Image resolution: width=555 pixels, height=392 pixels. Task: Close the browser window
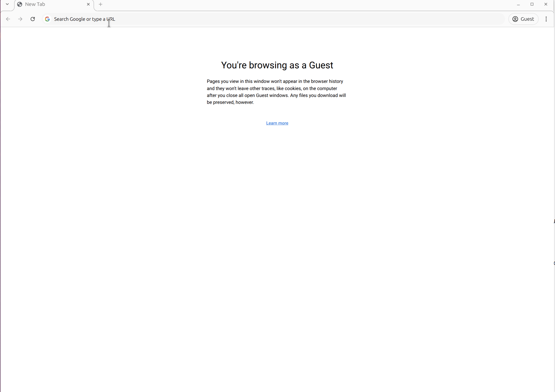546,4
